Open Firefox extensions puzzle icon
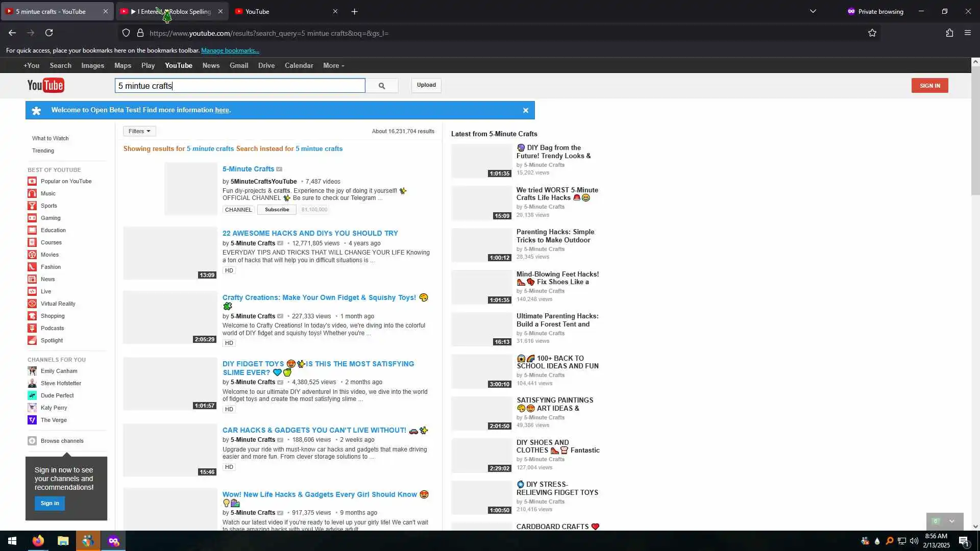 (x=949, y=33)
